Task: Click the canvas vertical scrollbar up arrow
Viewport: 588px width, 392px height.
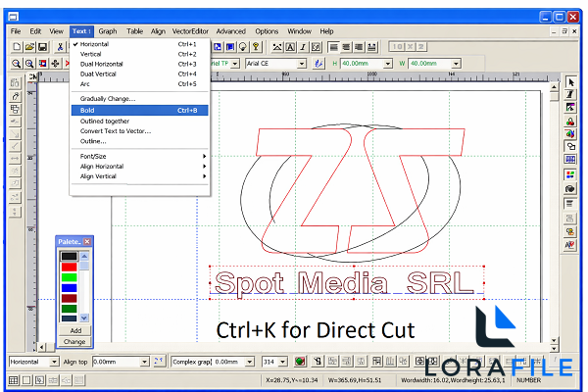Action: (x=555, y=87)
